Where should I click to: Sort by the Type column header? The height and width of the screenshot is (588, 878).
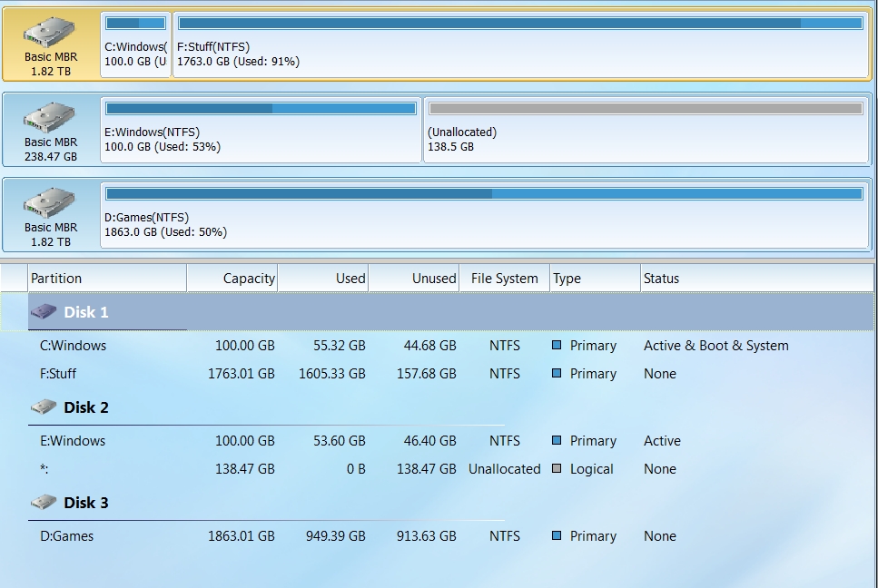point(596,278)
